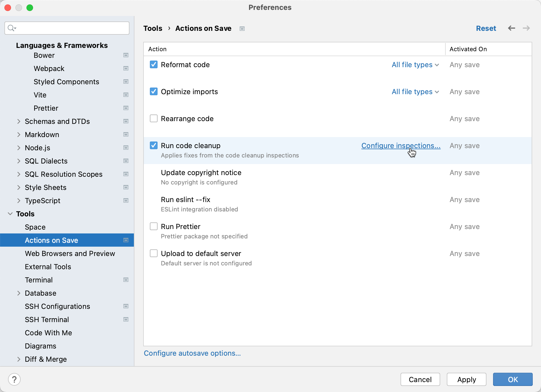Image resolution: width=541 pixels, height=392 pixels.
Task: Enable Upload to default server
Action: click(x=153, y=253)
